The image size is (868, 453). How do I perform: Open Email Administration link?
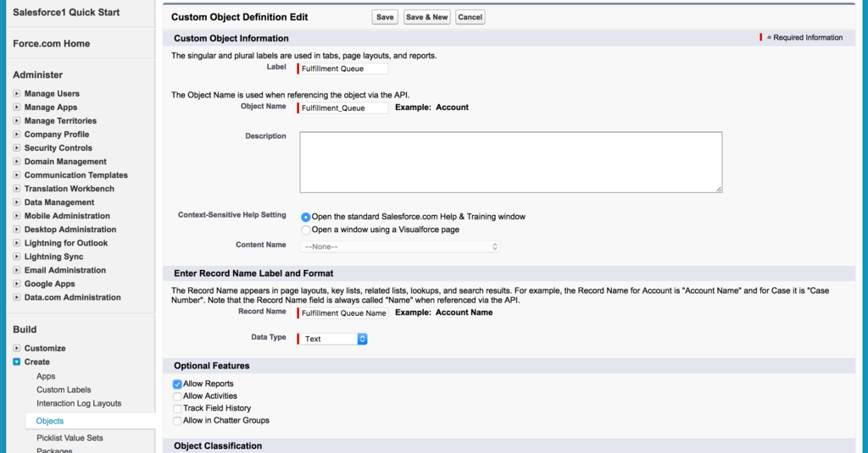click(x=64, y=270)
